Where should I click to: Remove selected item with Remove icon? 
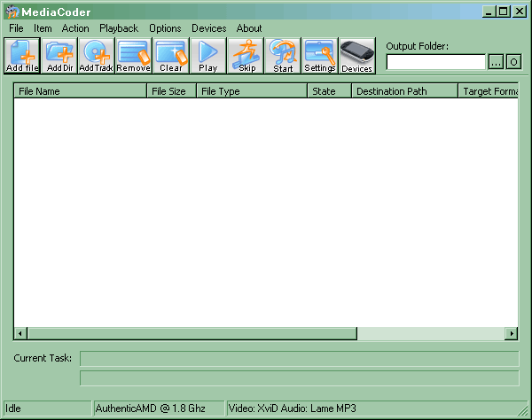point(133,56)
